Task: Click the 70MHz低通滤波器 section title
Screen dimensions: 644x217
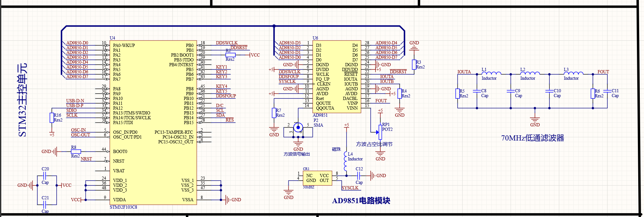Action: click(x=533, y=138)
